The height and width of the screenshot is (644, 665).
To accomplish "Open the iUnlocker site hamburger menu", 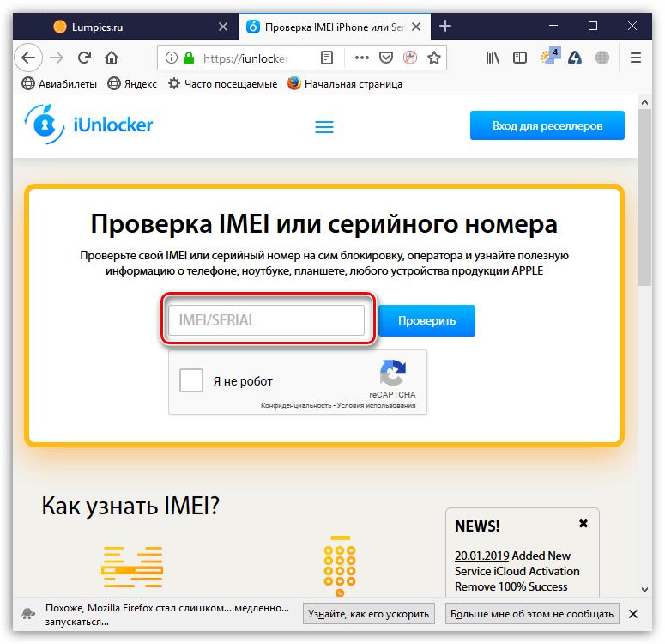I will coord(324,126).
